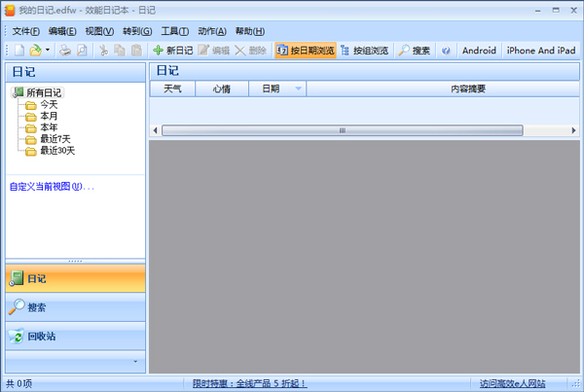The height and width of the screenshot is (392, 584).
Task: Click the horizontal scrollbar thumb
Action: 343,130
